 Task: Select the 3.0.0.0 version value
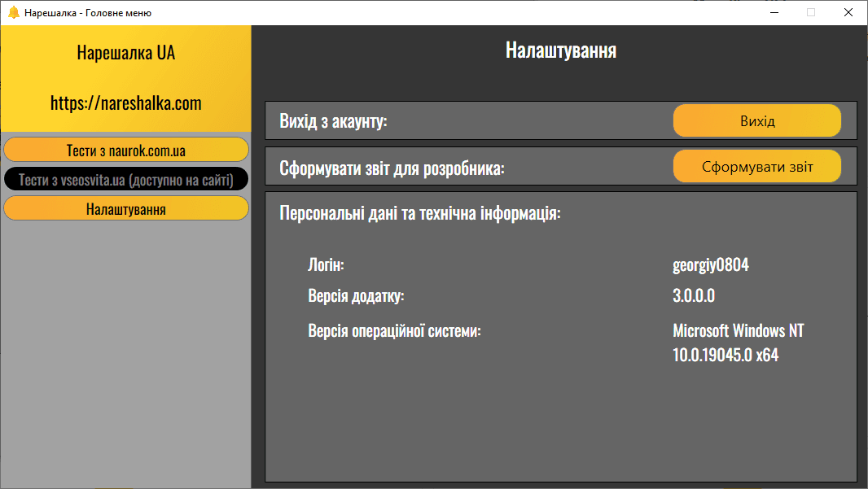pos(694,295)
